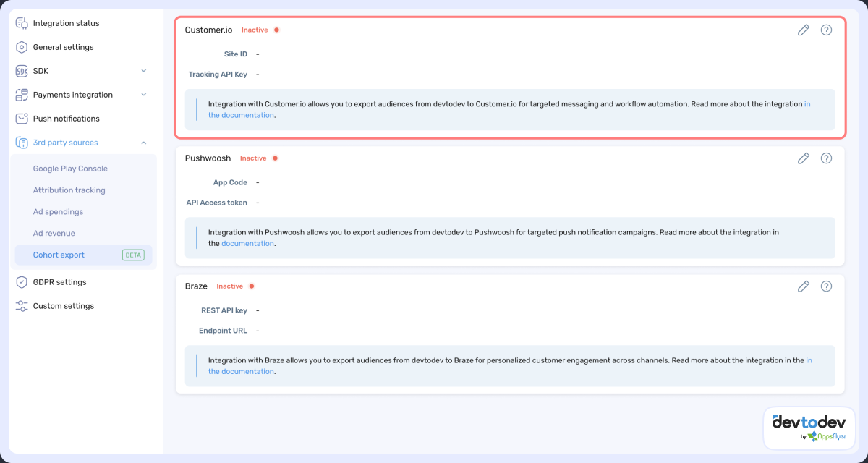Screen dimensions: 868x463
Task: Click the Site ID field label
Action: [236, 54]
